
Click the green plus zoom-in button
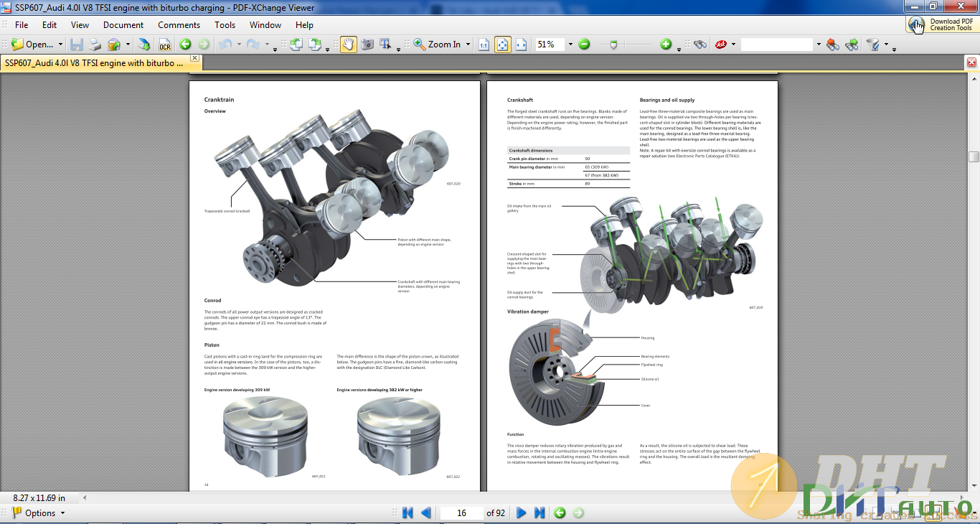pyautogui.click(x=666, y=45)
